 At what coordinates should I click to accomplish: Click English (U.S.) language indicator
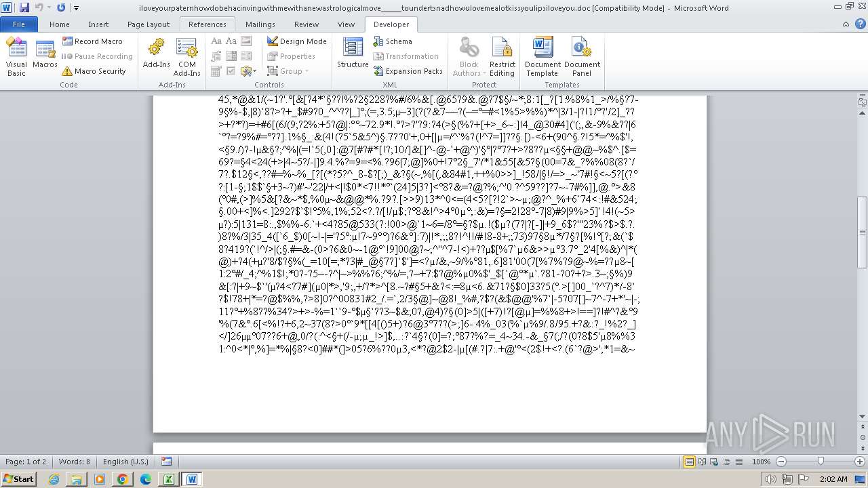pyautogui.click(x=125, y=462)
